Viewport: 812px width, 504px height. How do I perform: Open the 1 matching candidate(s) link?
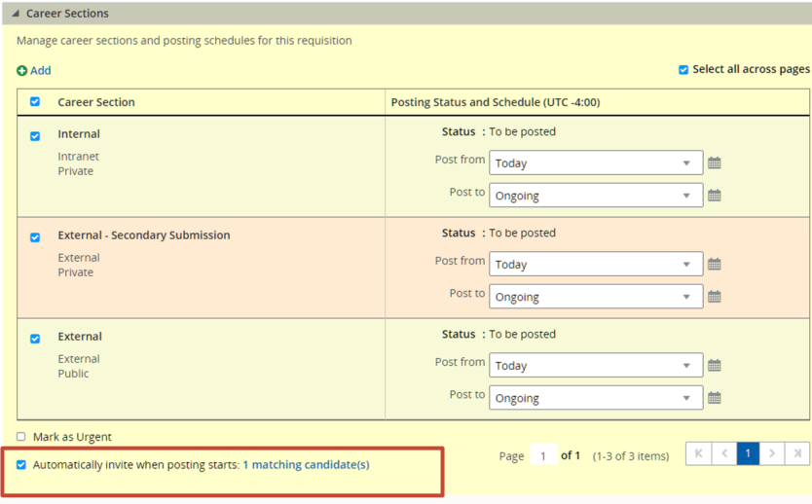pyautogui.click(x=306, y=465)
